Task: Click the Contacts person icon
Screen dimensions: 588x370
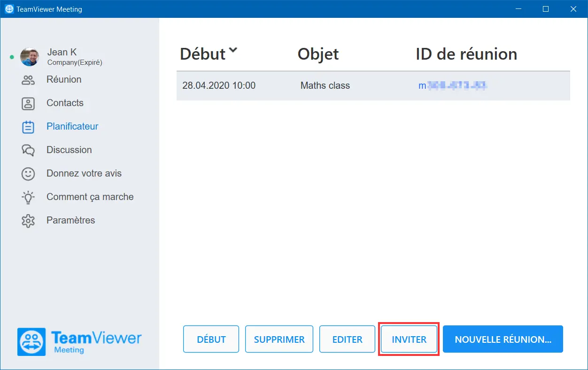Action: click(x=28, y=103)
